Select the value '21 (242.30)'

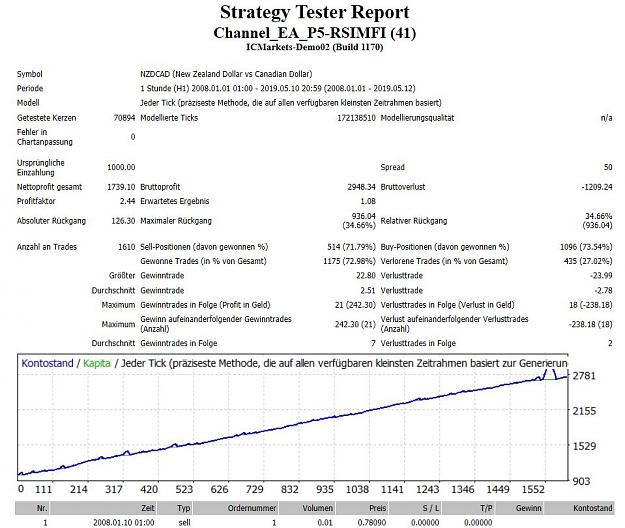pos(355,305)
